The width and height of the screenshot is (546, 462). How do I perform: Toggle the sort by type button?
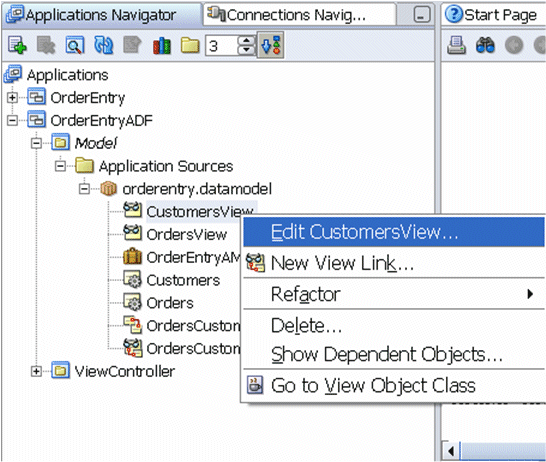pyautogui.click(x=271, y=45)
